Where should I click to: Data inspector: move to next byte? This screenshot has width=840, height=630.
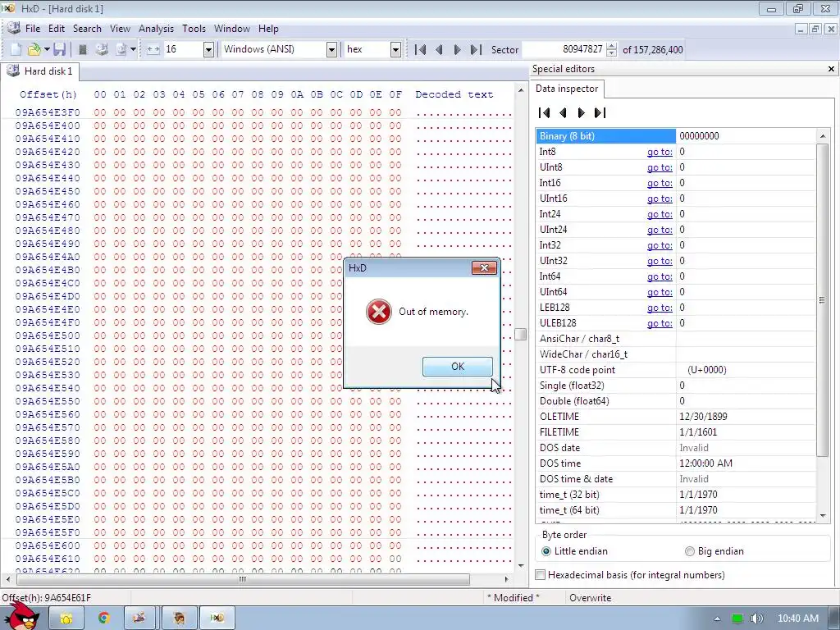pyautogui.click(x=582, y=113)
